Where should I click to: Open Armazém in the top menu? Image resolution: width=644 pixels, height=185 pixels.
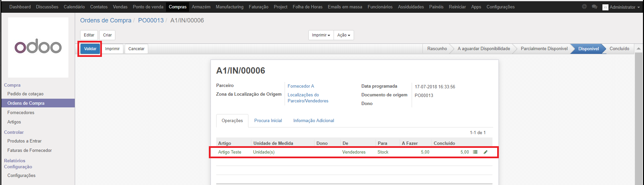201,7
